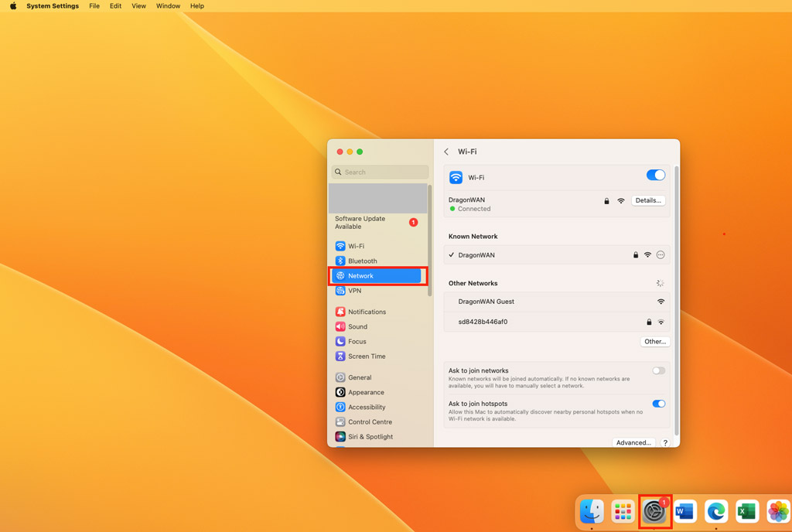Select Screen Time in the sidebar
This screenshot has width=792, height=532.
365,356
